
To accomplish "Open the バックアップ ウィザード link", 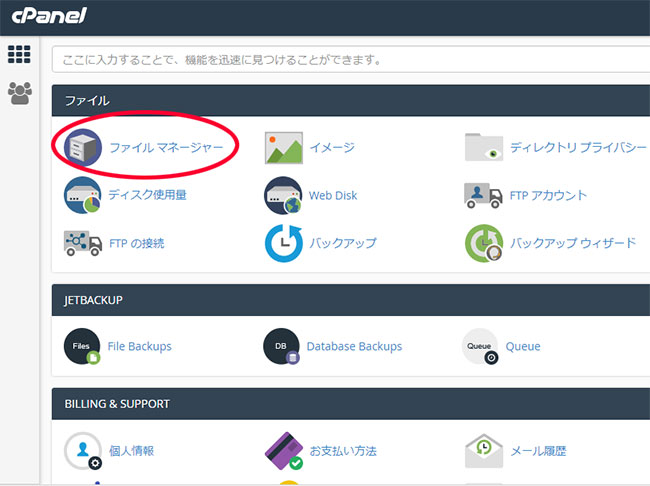I will pyautogui.click(x=573, y=243).
